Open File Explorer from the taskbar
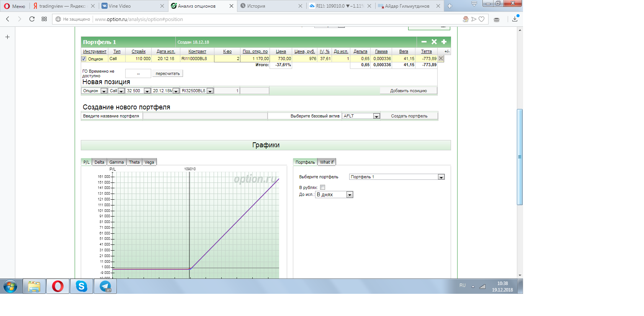Viewport: 644px width, 316px height. [34, 286]
